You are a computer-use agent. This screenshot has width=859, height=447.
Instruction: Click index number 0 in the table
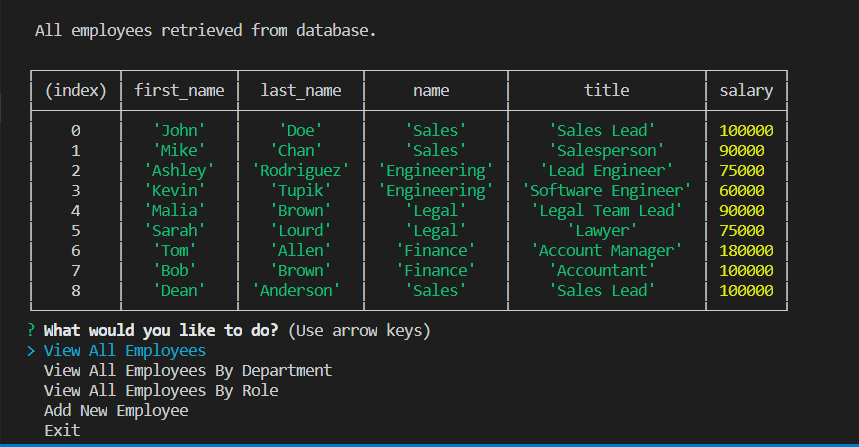tap(76, 130)
